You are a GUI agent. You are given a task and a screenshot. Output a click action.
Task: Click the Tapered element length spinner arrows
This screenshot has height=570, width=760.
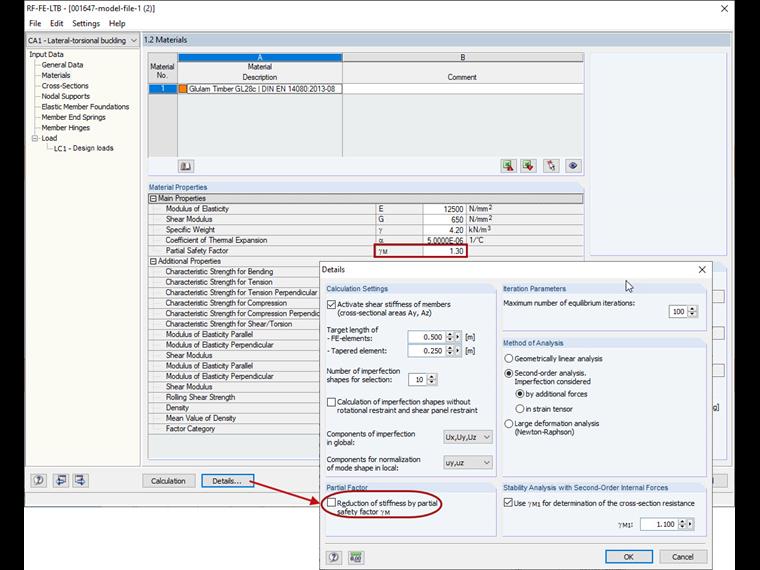[450, 350]
